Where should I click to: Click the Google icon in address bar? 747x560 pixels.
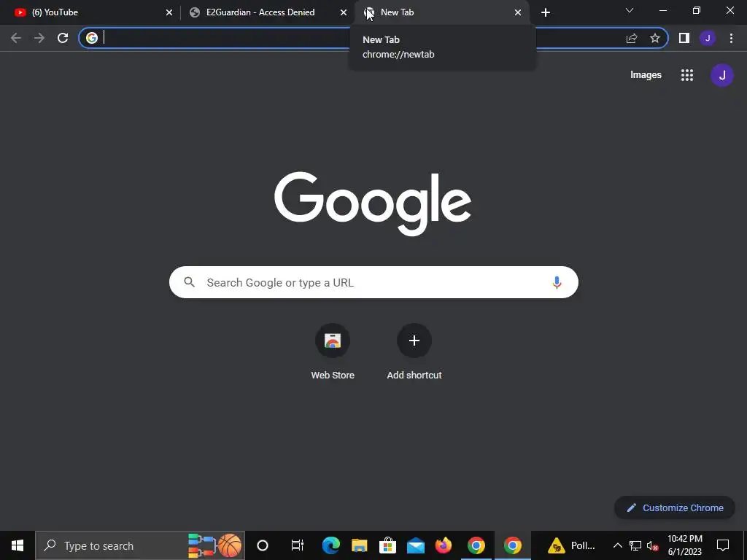[92, 38]
